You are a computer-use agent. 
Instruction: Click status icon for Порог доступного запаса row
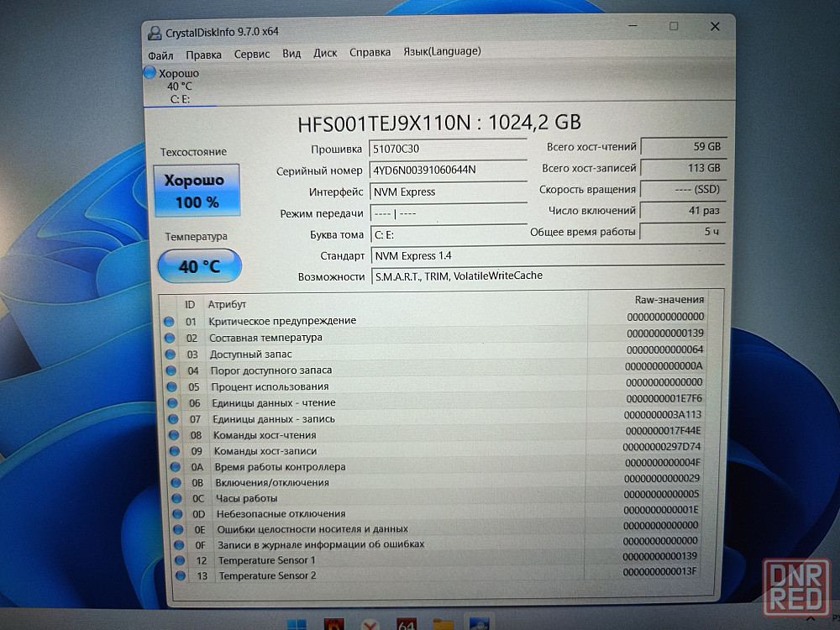171,370
